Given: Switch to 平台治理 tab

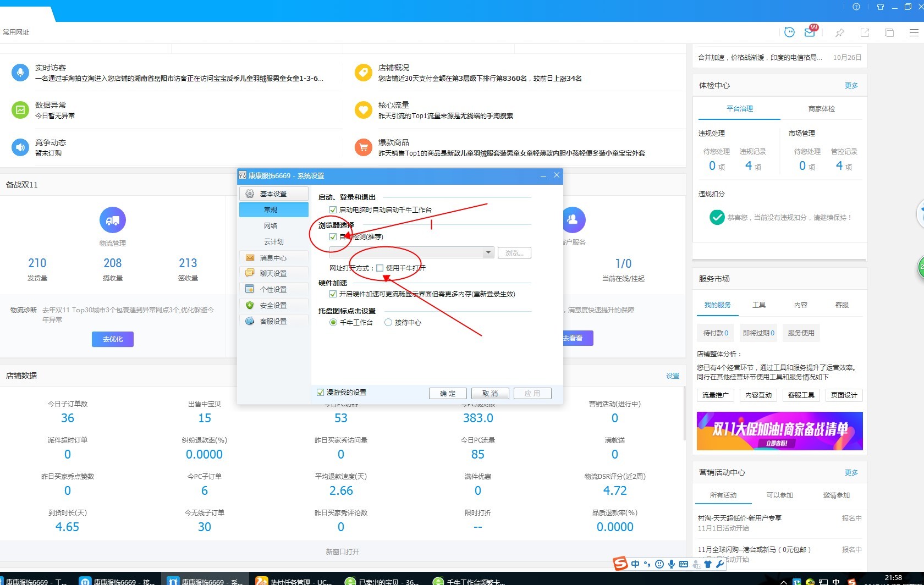Looking at the screenshot, I should (739, 109).
